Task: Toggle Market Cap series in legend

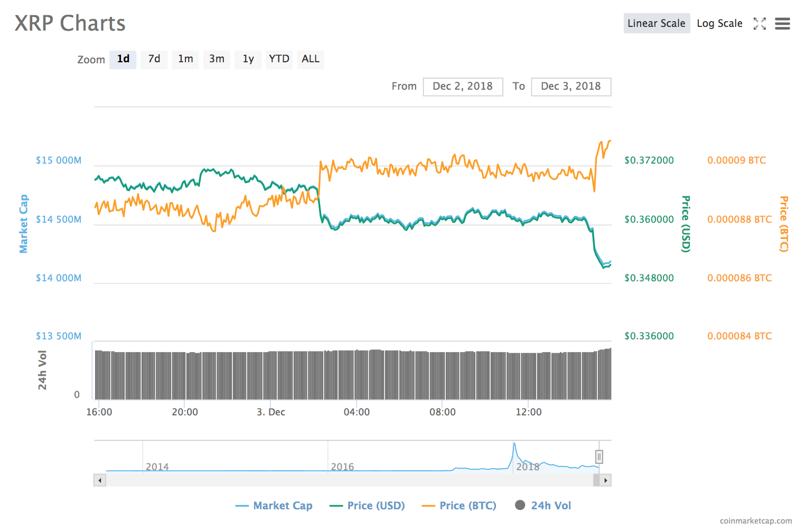Action: pyautogui.click(x=274, y=506)
